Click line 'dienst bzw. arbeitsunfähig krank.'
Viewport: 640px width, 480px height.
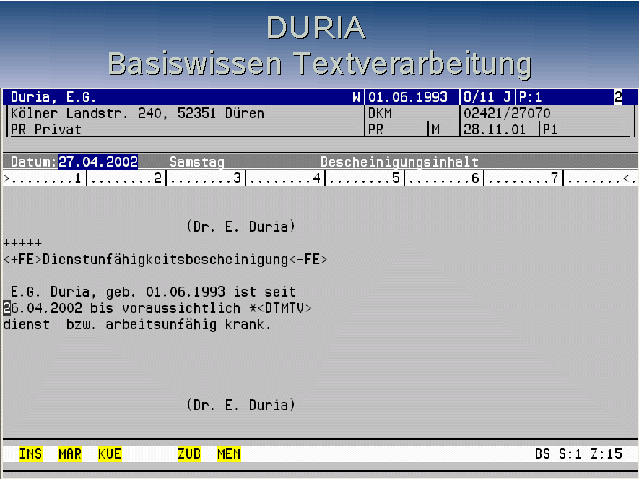tap(137, 324)
